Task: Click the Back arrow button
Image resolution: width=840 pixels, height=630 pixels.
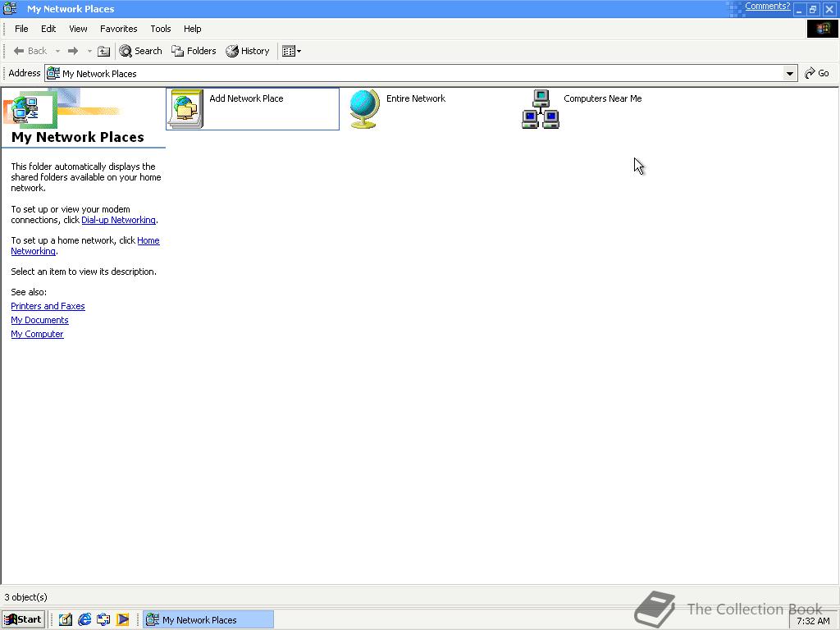Action: coord(30,51)
